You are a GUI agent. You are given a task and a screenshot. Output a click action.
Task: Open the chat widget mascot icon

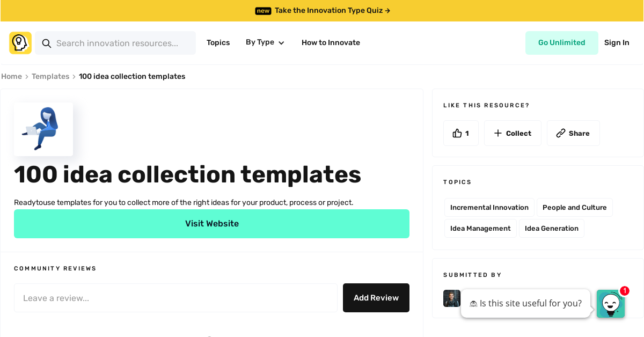(x=611, y=304)
